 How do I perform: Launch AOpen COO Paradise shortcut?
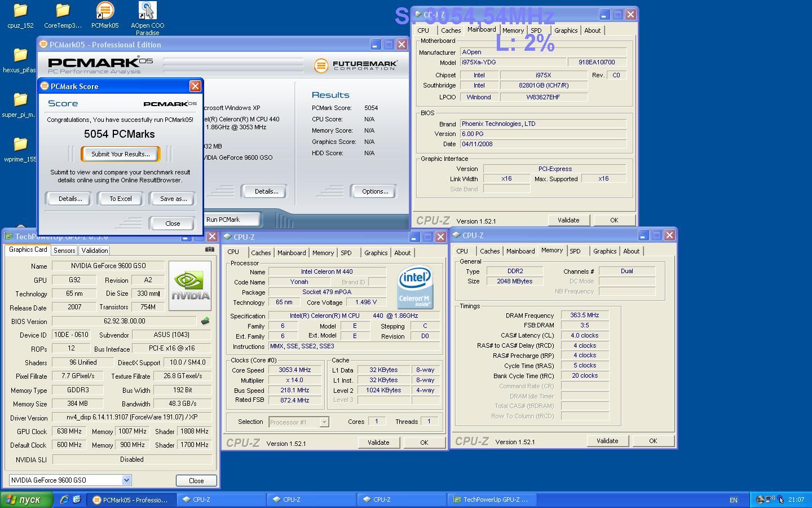(x=147, y=18)
